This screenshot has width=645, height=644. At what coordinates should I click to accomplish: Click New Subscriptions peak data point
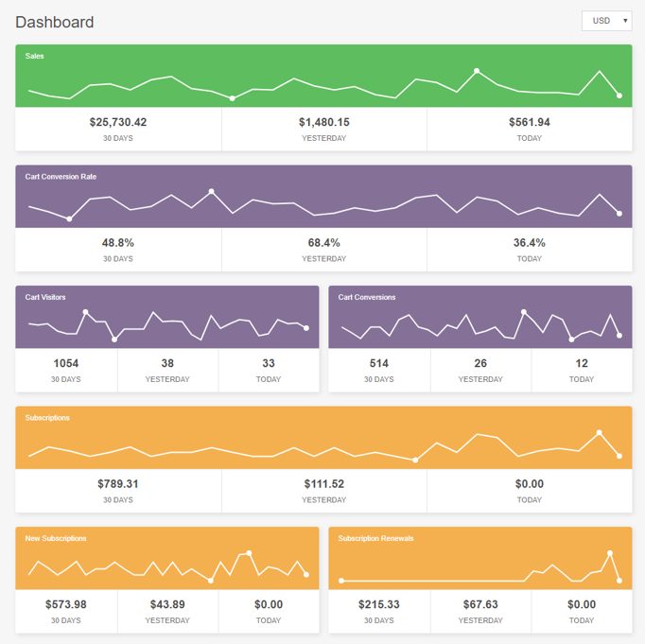[249, 553]
